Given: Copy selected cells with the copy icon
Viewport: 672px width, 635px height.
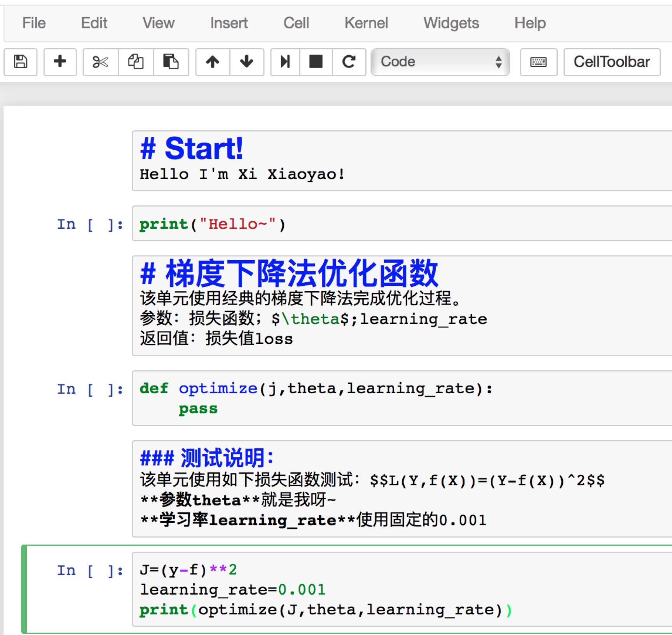Looking at the screenshot, I should click(136, 62).
